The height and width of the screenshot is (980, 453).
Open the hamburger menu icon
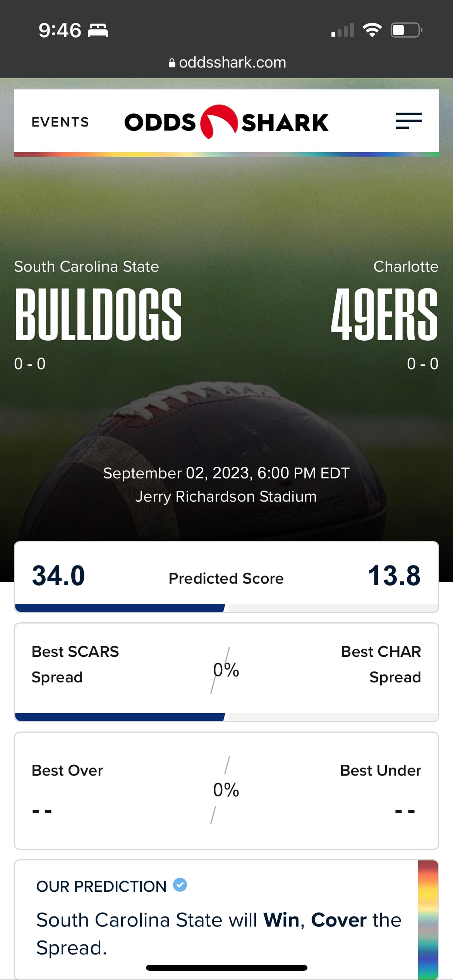[408, 121]
